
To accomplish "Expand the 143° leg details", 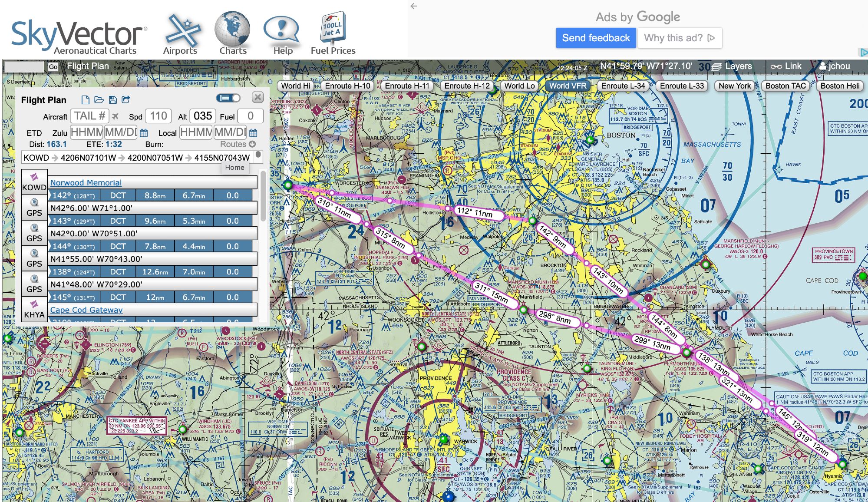I will 150,221.
